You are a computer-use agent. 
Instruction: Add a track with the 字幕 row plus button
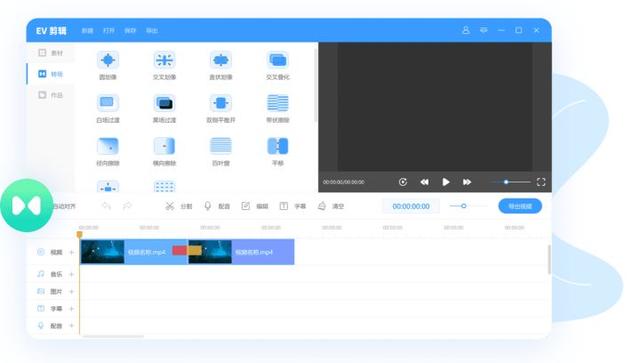(71, 309)
